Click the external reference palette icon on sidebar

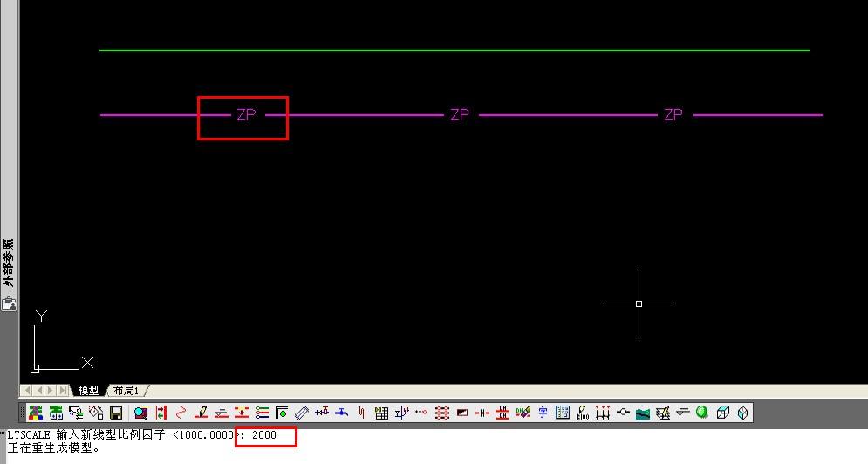pyautogui.click(x=9, y=303)
